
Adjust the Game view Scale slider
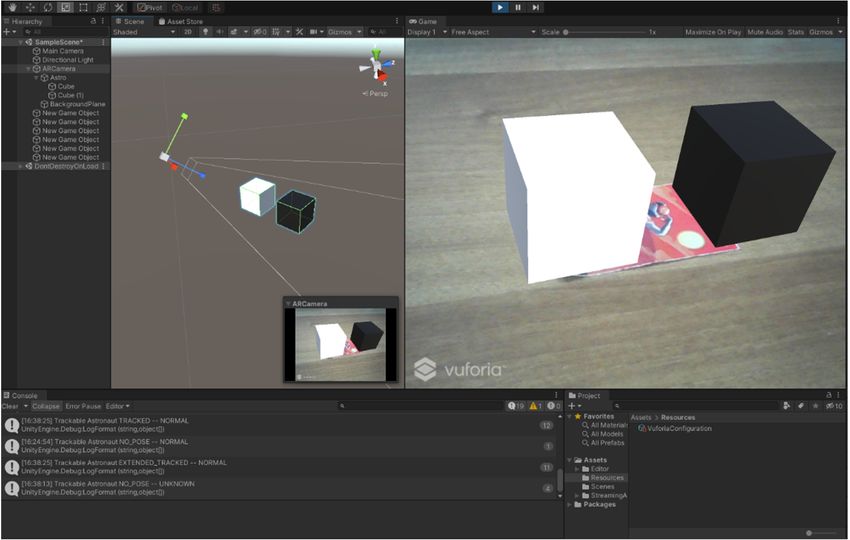click(x=567, y=32)
